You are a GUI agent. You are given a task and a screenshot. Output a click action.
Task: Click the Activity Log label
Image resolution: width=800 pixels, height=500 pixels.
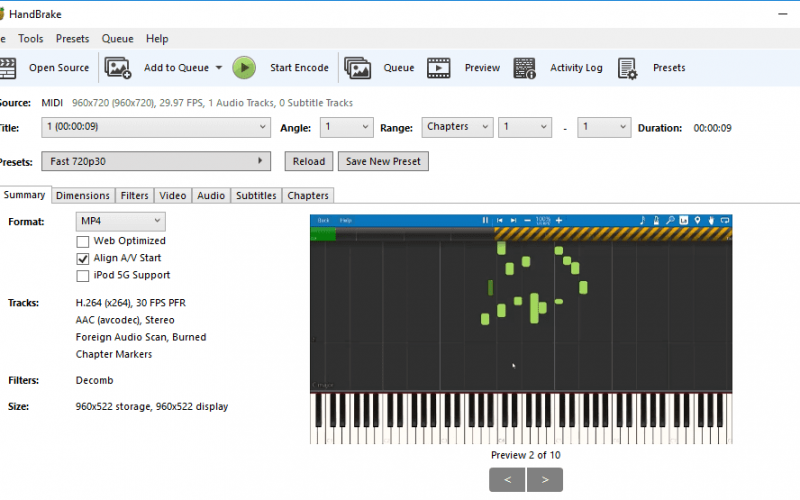[576, 68]
